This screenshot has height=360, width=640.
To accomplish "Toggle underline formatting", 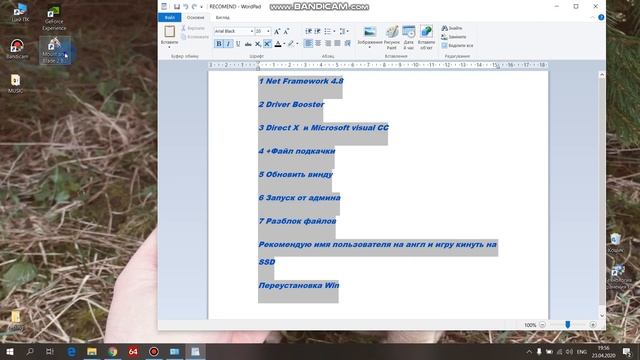I will coord(238,44).
